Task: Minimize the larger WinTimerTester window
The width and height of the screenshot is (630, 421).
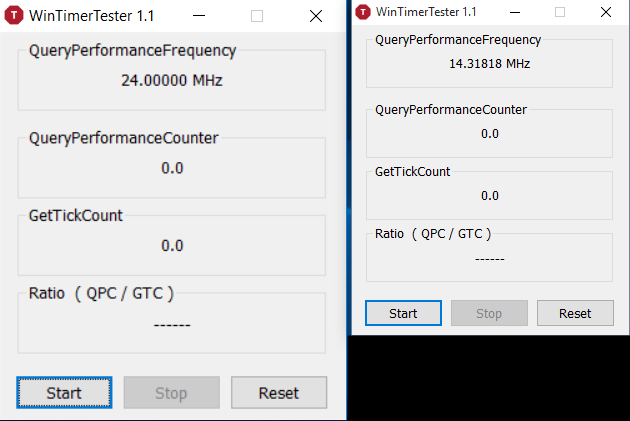Action: tap(198, 16)
